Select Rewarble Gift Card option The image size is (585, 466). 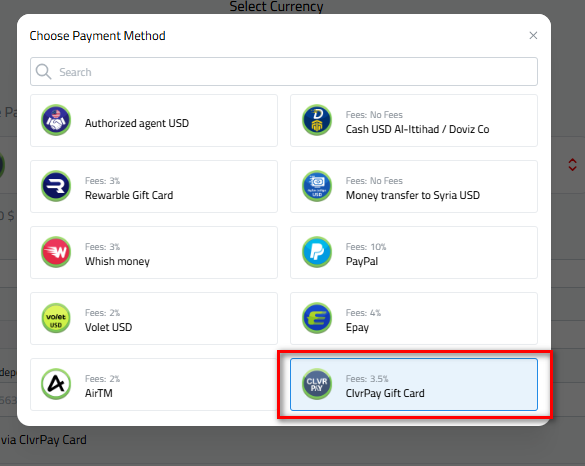pos(154,187)
